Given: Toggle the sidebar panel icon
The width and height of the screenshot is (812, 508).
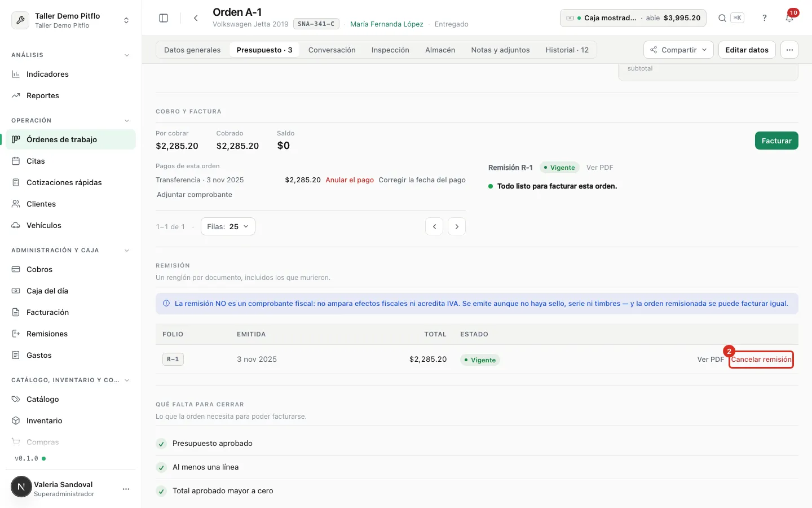Looking at the screenshot, I should pyautogui.click(x=164, y=18).
